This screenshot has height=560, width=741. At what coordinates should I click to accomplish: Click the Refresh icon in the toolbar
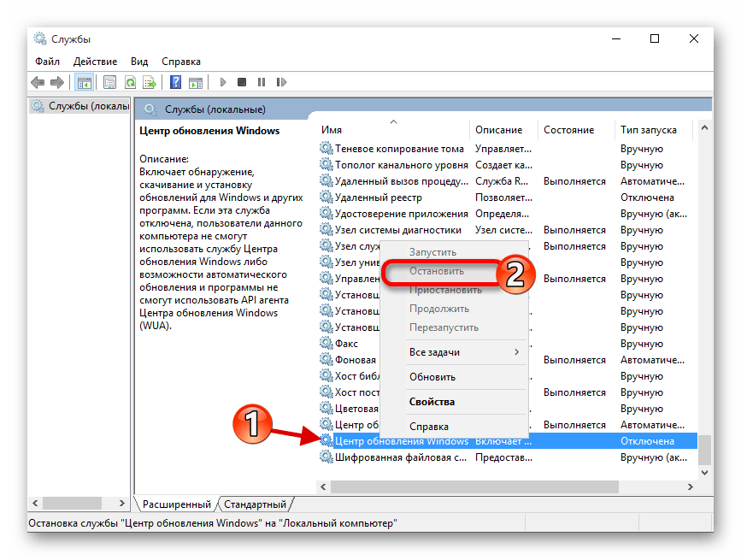pos(129,82)
